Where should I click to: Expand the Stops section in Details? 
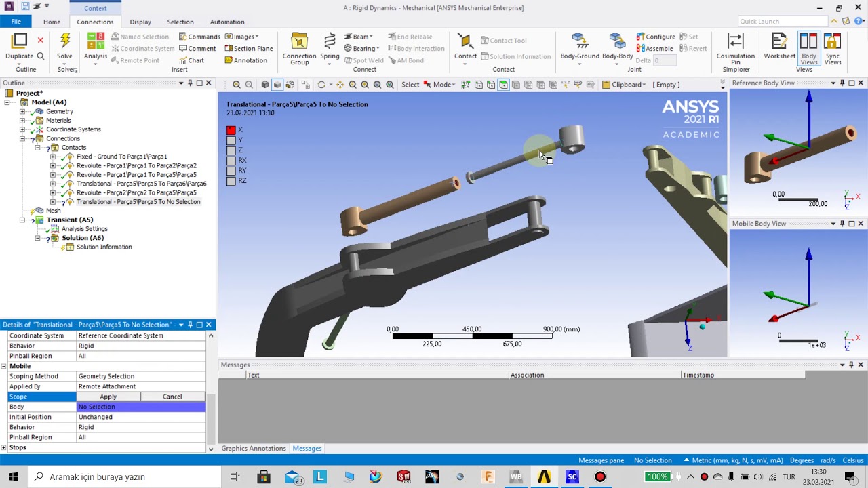[x=4, y=447]
